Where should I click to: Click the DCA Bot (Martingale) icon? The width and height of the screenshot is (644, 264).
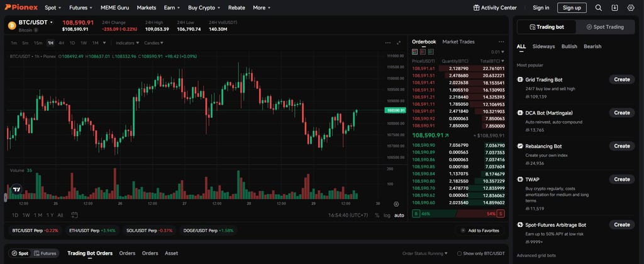[x=520, y=113]
